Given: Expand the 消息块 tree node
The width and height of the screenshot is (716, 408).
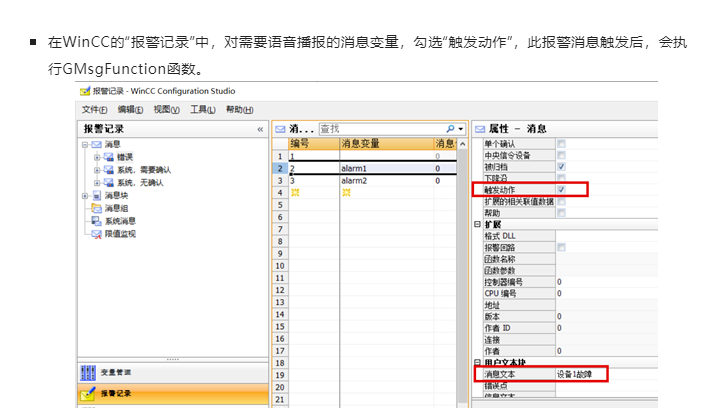Looking at the screenshot, I should pos(85,196).
